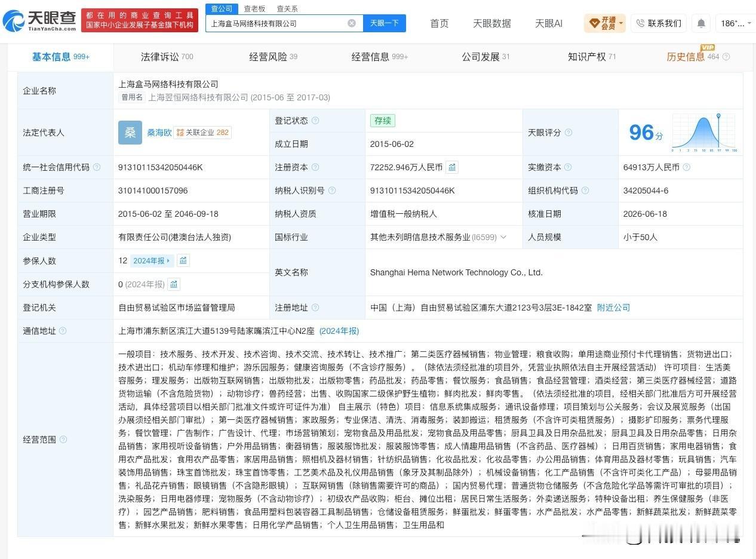756x559 pixels.
Task: Click help icon next to 注册地址
Action: point(315,308)
